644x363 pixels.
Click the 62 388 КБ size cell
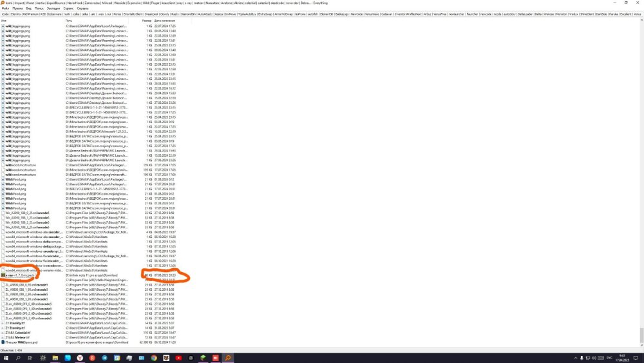(146, 342)
